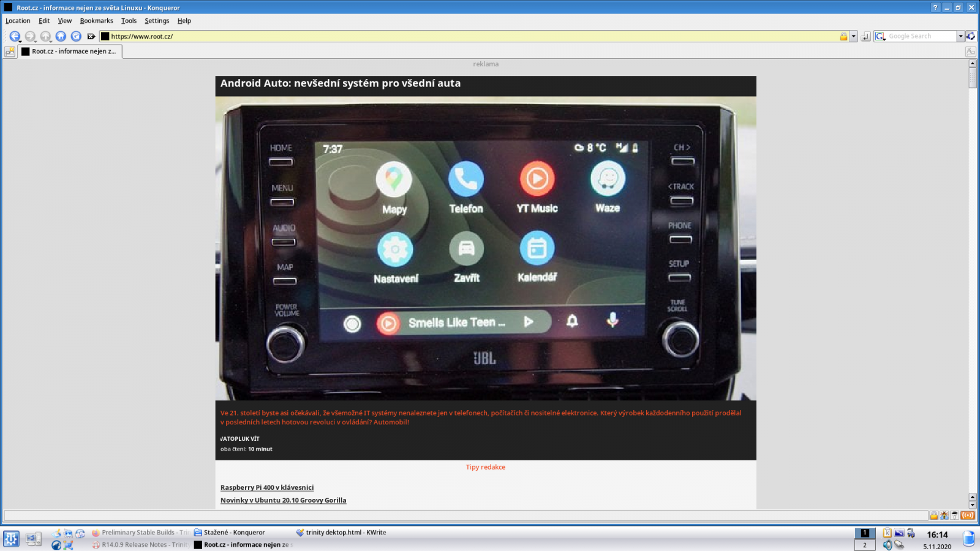Click the scrollbar up arrow at the top

pos(972,64)
